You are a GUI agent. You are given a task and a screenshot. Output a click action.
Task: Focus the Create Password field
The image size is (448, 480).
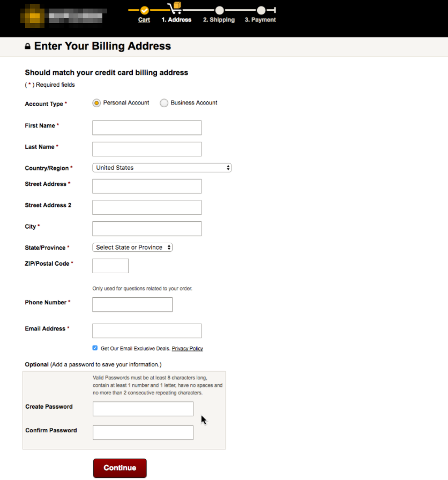pyautogui.click(x=143, y=408)
